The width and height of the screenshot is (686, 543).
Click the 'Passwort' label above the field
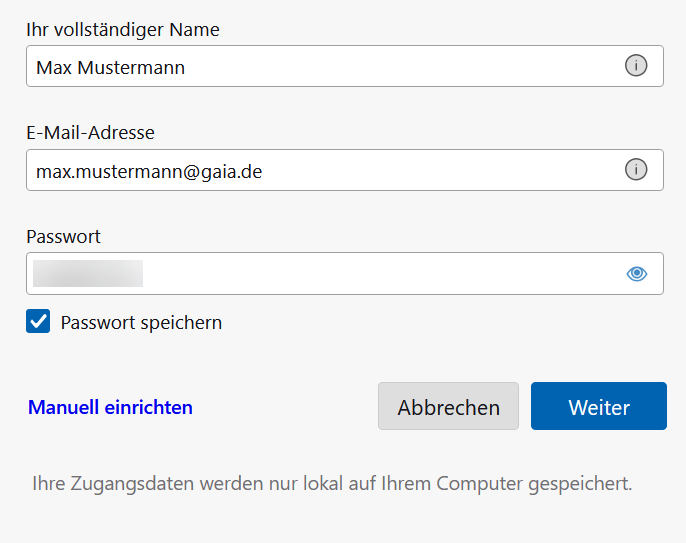click(x=64, y=237)
